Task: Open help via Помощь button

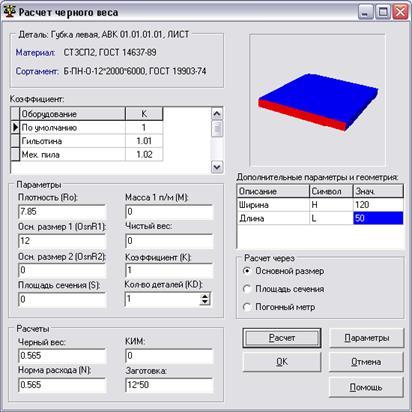Action: coord(366,387)
